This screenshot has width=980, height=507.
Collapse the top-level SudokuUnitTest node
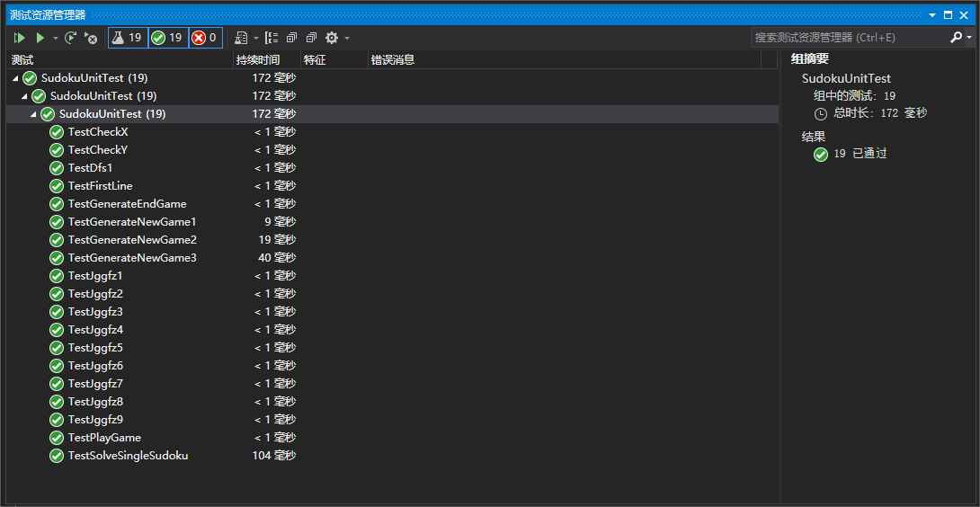[15, 79]
